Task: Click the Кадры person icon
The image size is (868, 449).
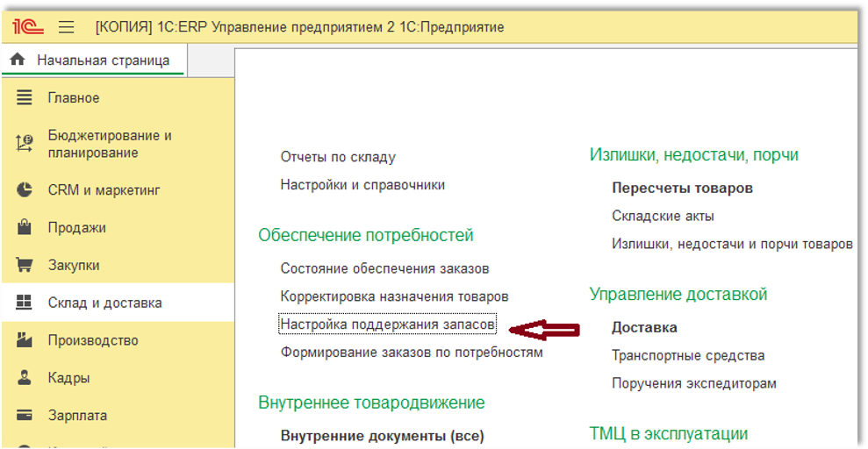Action: pyautogui.click(x=24, y=378)
